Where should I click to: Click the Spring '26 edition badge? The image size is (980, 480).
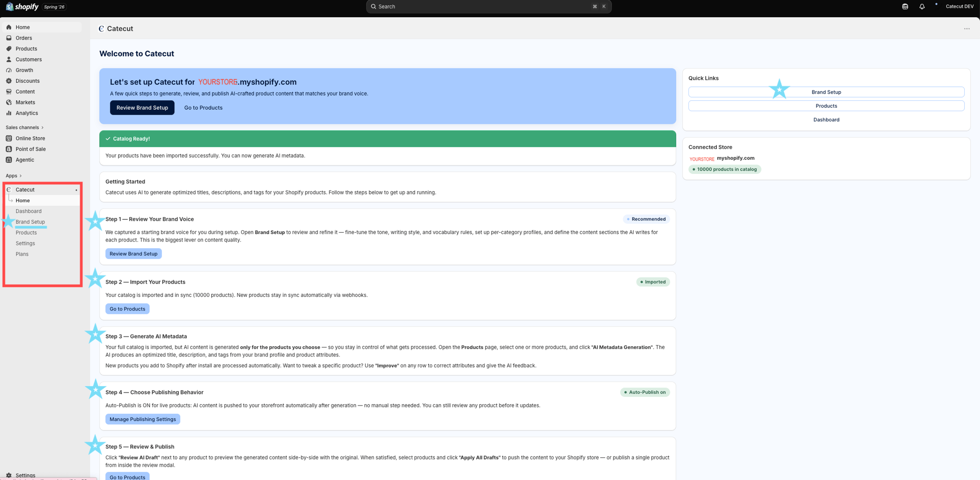click(x=54, y=7)
